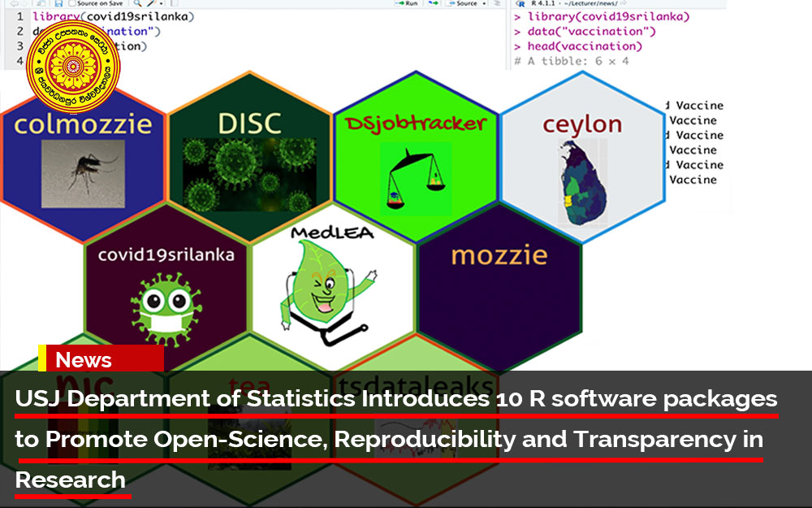Click the MedLEA leaf hexagon sticker
Image resolution: width=812 pixels, height=508 pixels.
[333, 287]
